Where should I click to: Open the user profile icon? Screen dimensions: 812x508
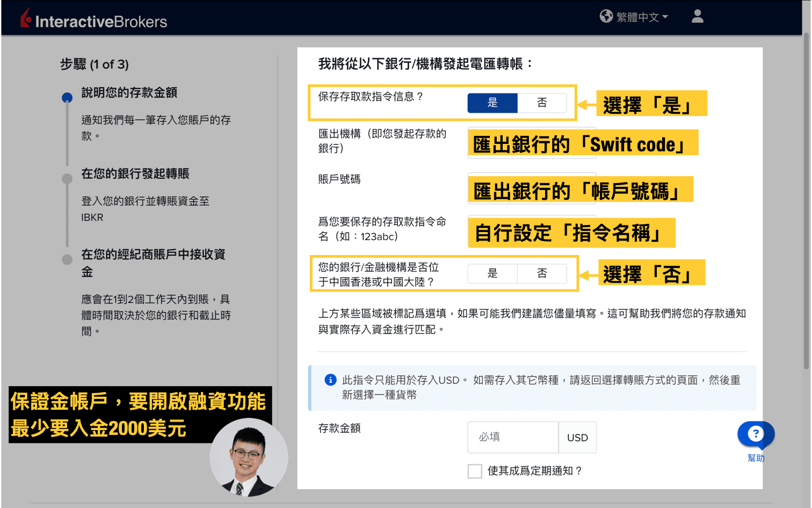coord(697,17)
